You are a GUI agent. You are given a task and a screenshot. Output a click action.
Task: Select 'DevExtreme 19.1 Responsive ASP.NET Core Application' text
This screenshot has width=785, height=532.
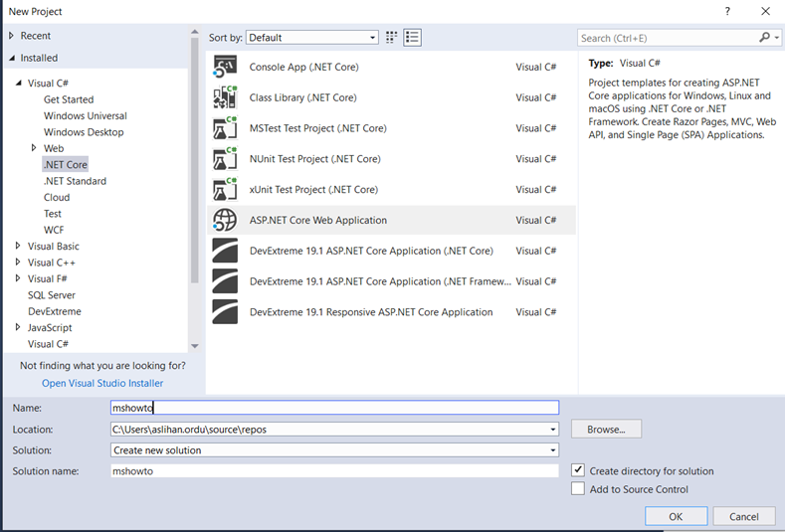(371, 312)
